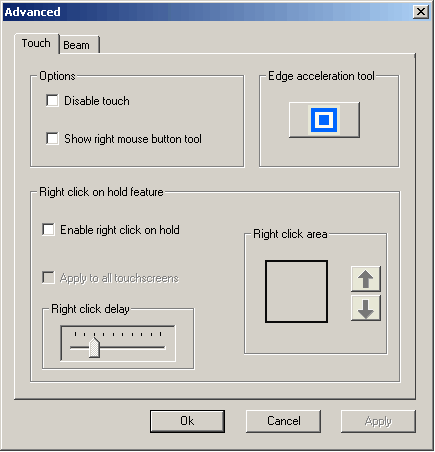Image resolution: width=435 pixels, height=452 pixels.
Task: Switch to the Touch tab
Action: tap(36, 43)
